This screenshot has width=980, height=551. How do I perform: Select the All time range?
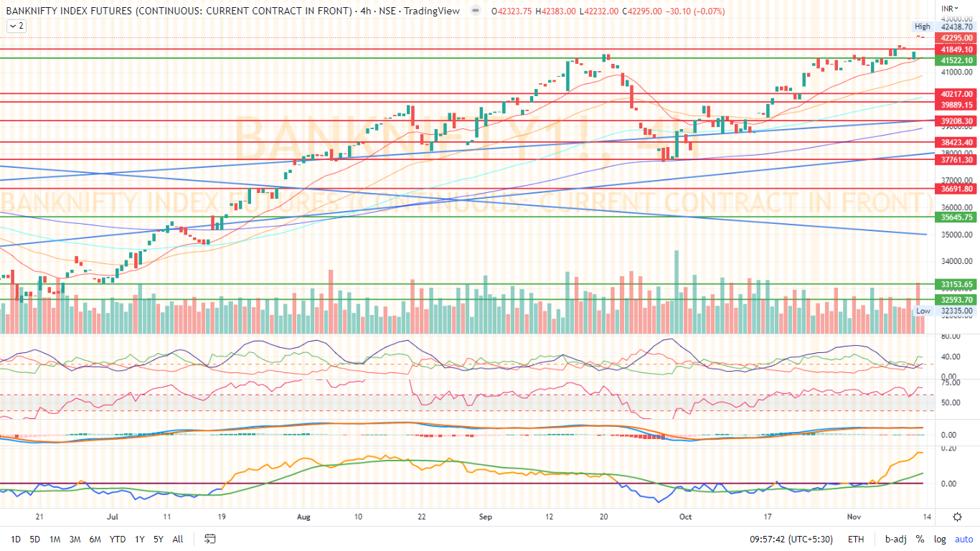(178, 539)
